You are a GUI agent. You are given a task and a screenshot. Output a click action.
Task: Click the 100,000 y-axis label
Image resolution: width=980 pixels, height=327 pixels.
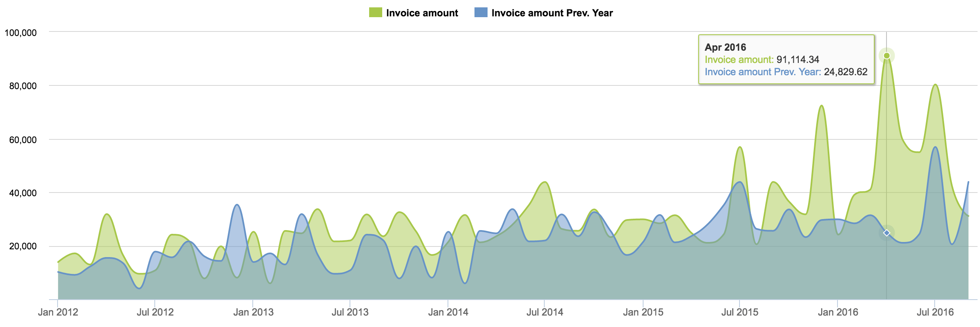[20, 33]
